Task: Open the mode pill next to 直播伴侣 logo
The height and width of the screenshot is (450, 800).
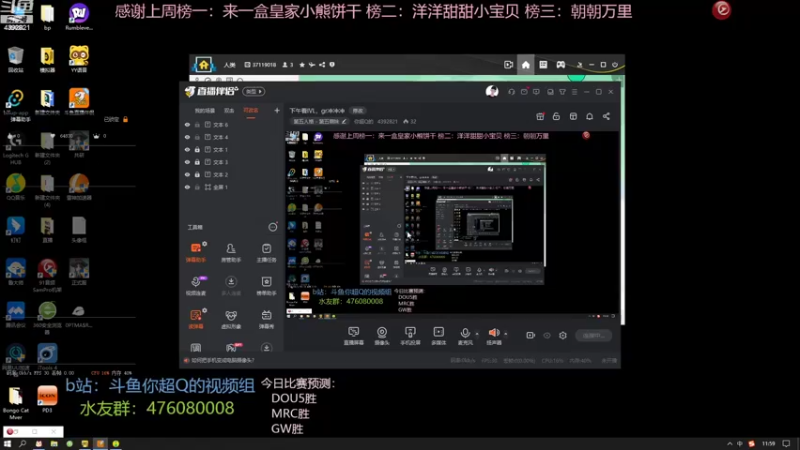Action: point(254,91)
